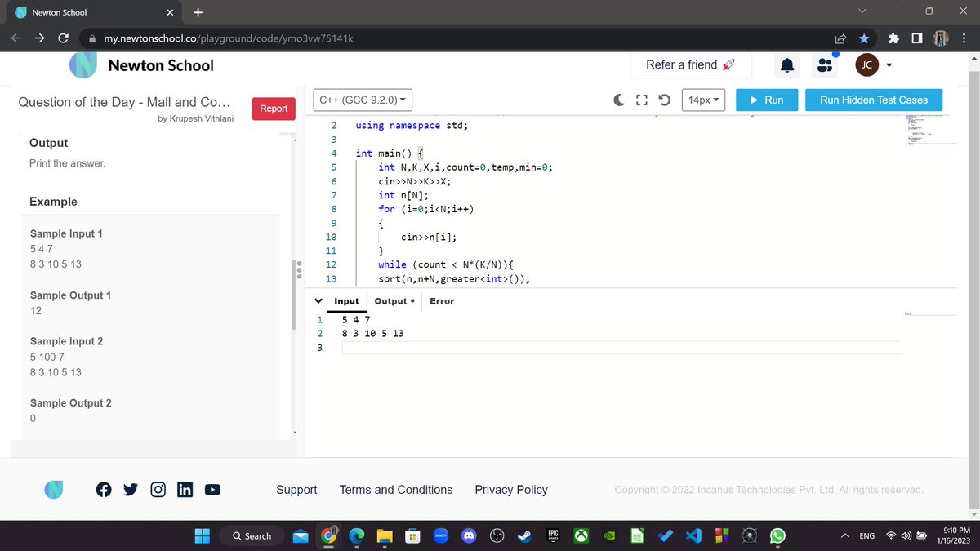Click Sample Output 1 value 12
Image resolution: width=980 pixels, height=551 pixels.
point(36,311)
